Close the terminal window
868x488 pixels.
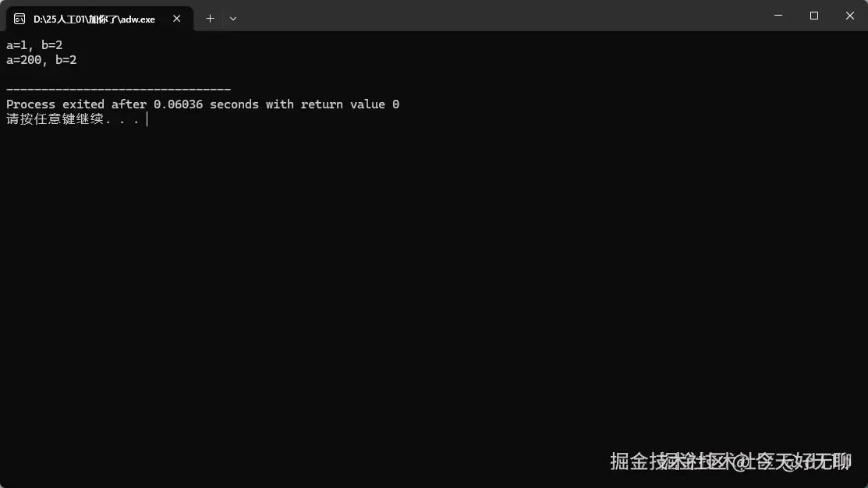click(x=850, y=16)
